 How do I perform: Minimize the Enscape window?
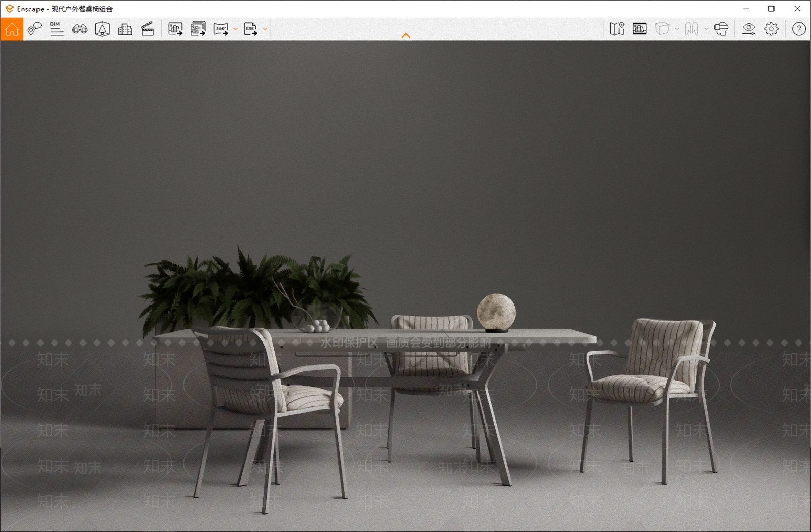click(x=746, y=9)
